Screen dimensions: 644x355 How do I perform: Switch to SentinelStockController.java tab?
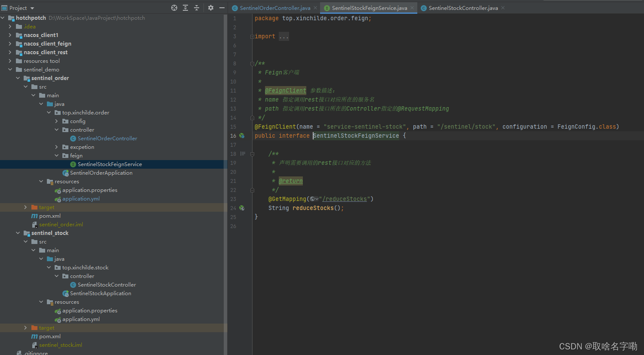pyautogui.click(x=463, y=8)
